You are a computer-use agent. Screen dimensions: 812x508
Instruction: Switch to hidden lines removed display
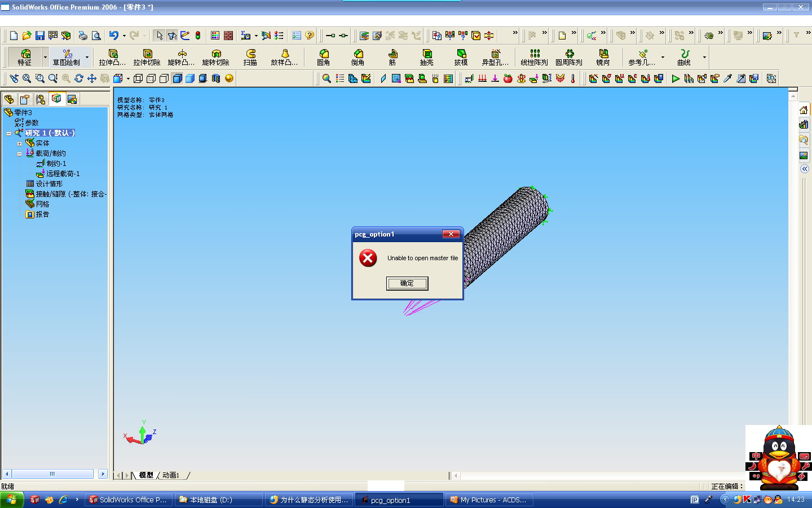[x=164, y=78]
